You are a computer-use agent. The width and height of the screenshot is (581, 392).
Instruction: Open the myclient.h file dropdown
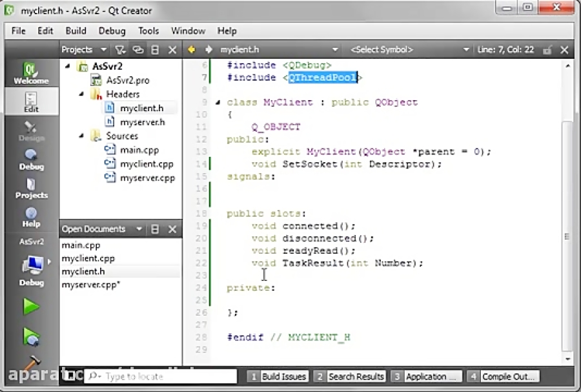(335, 49)
